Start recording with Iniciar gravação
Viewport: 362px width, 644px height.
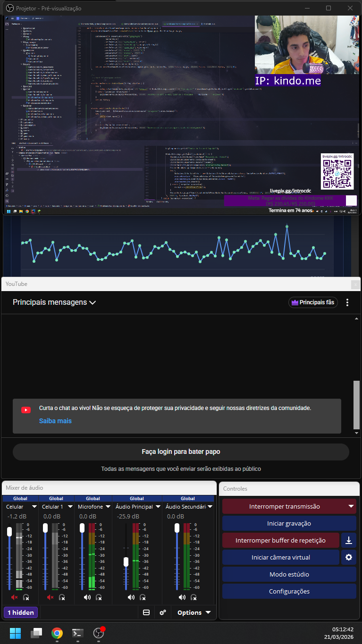coord(289,523)
